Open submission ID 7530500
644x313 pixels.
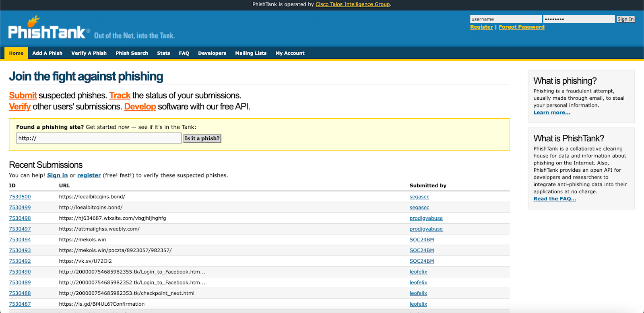pos(20,197)
